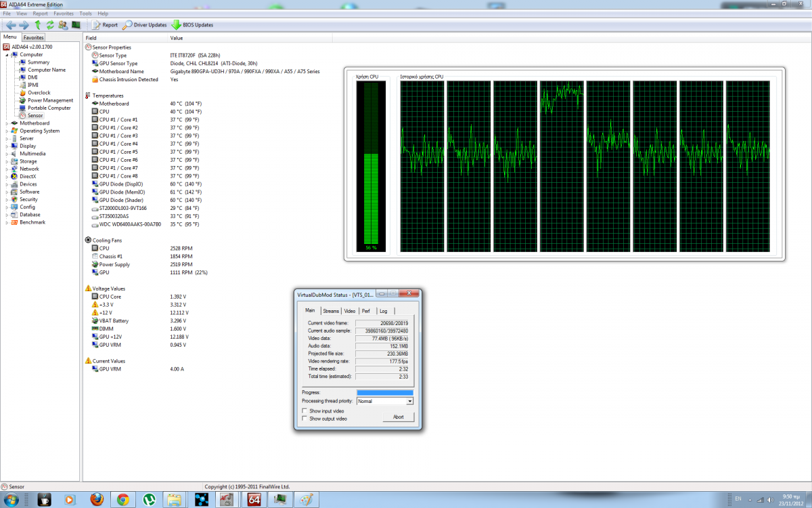
Task: Click the Config tree icon
Action: (x=14, y=207)
